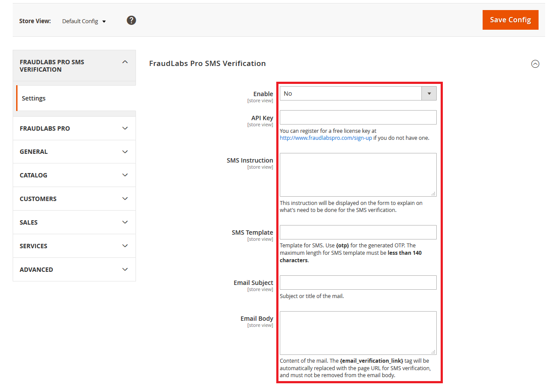Collapse the FRAUDLABS PRO SMS VERIFICATION sidebar group
Viewport: 546px width, 392px height.
(74, 66)
